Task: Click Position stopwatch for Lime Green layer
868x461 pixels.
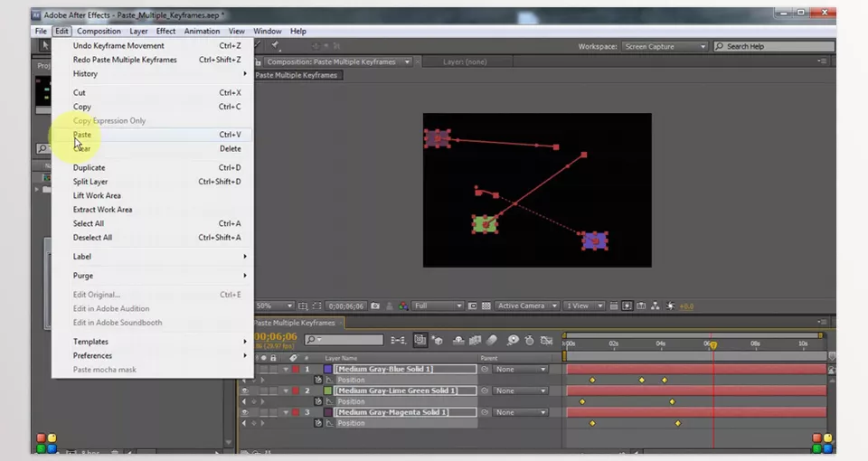Action: [317, 401]
